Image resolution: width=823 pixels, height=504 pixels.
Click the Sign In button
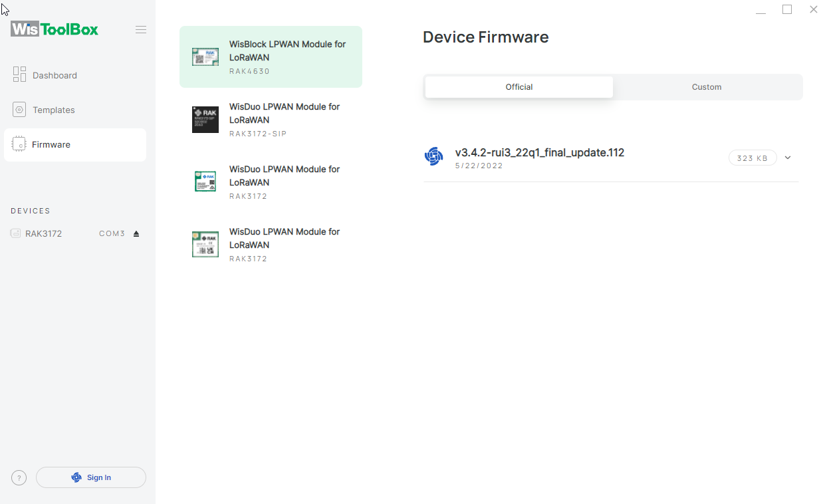pyautogui.click(x=91, y=477)
